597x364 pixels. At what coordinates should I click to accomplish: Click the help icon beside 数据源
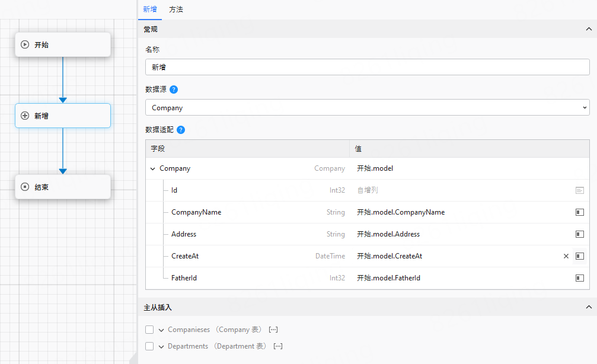[x=174, y=90]
